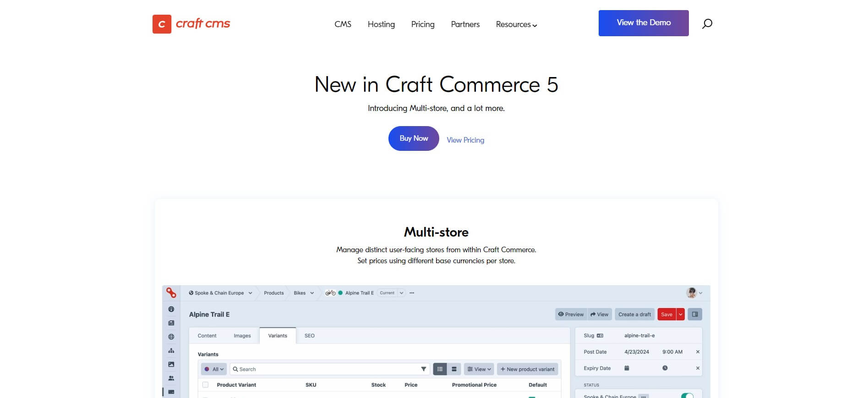Image resolution: width=868 pixels, height=398 pixels.
Task: Open the Spoke & Chain Europe site dropdown
Action: coord(220,293)
